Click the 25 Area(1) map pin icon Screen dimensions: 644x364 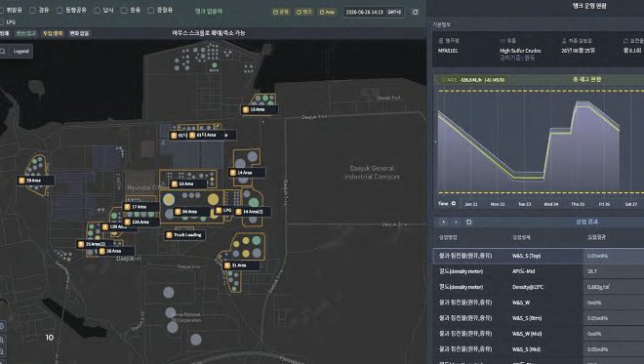[81, 244]
